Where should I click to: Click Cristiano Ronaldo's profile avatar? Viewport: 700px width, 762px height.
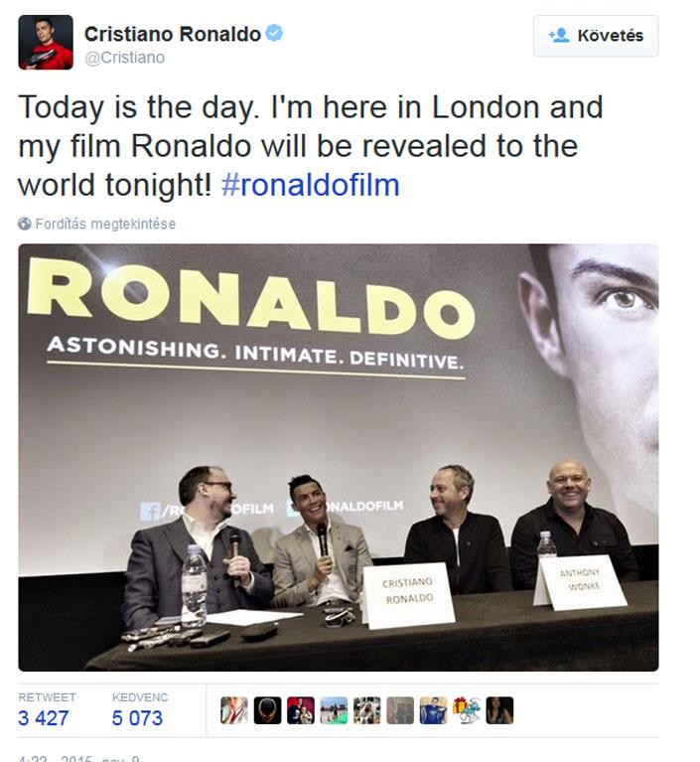[46, 43]
